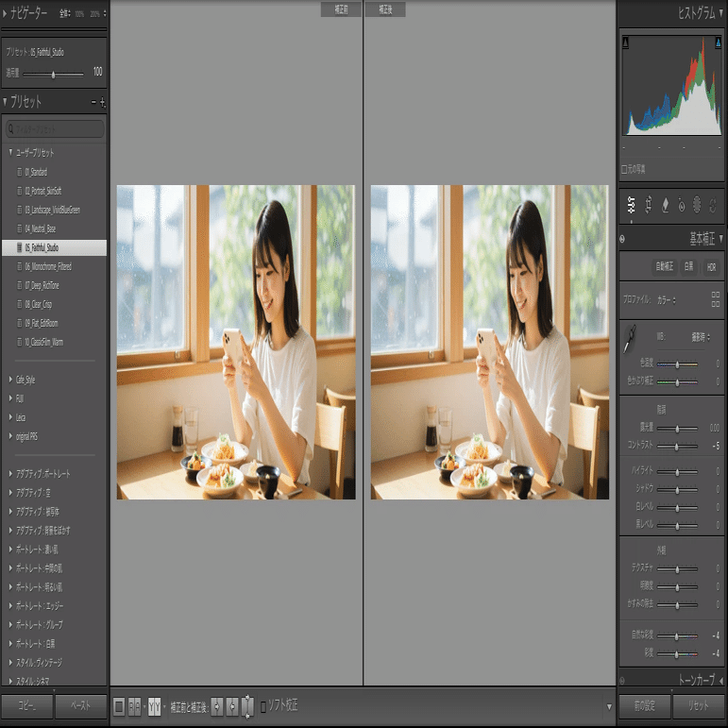
Task: Click the dimmed tool icon right of Masking
Action: (x=713, y=205)
